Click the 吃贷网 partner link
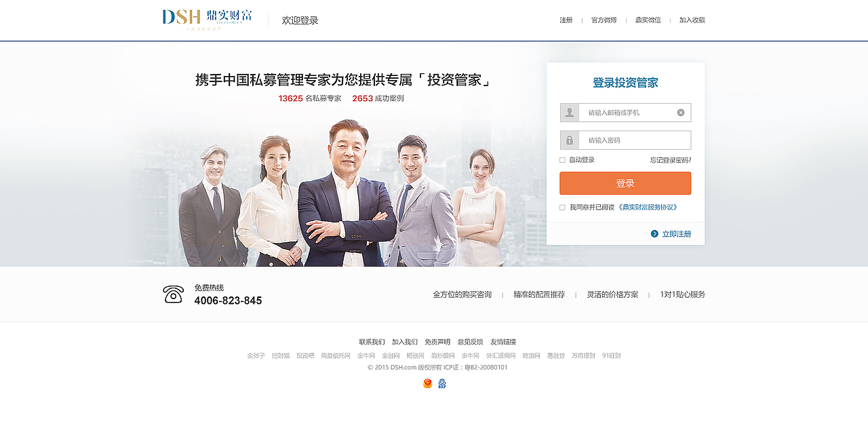Image resolution: width=868 pixels, height=443 pixels. point(532,355)
